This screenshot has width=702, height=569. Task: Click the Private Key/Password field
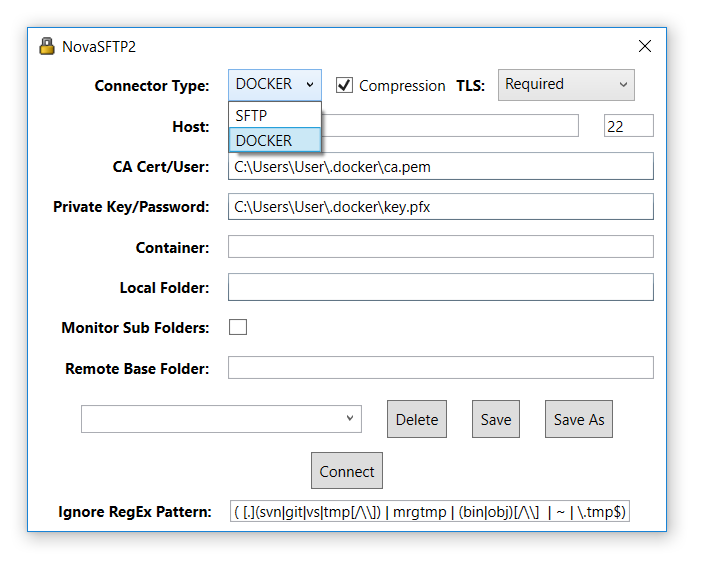[x=441, y=206]
